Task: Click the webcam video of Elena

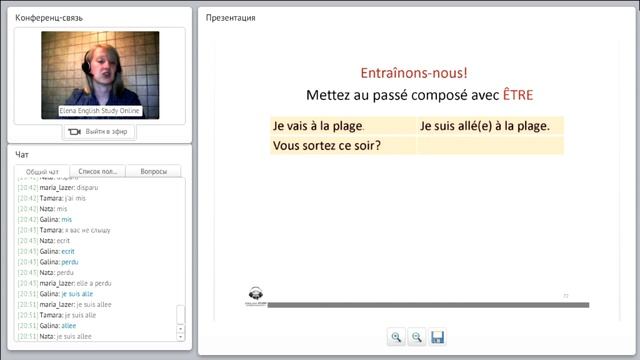Action: pyautogui.click(x=100, y=75)
